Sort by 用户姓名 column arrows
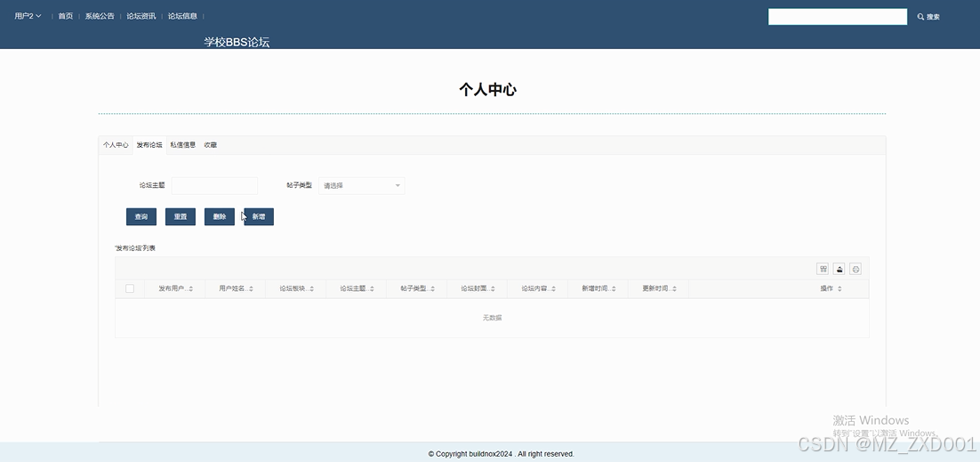Viewport: 980px width, 462px height. [252, 288]
